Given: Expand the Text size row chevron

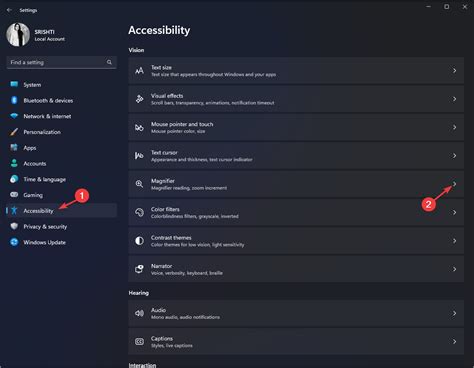Looking at the screenshot, I should tap(454, 70).
